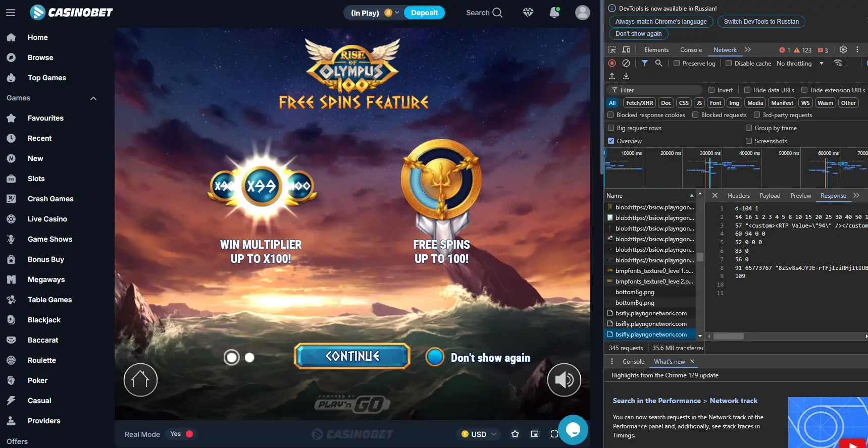This screenshot has height=448, width=868.
Task: Show more request detail tabs
Action: coord(856,195)
